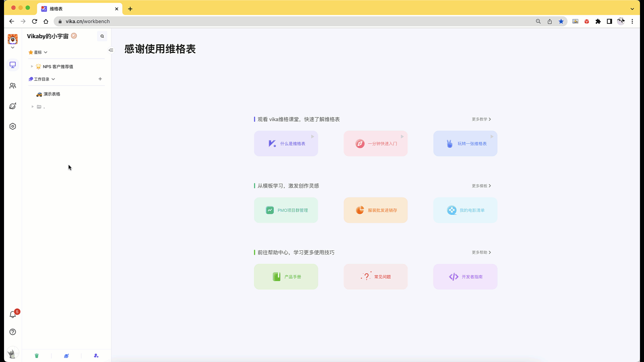644x362 pixels.
Task: Click the Vikaby space logo avatar
Action: [x=13, y=39]
